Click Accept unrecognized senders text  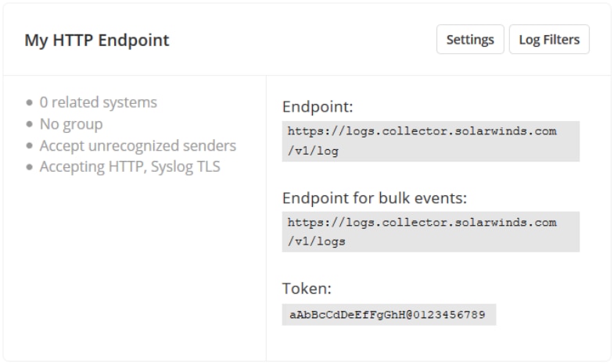[x=138, y=145]
